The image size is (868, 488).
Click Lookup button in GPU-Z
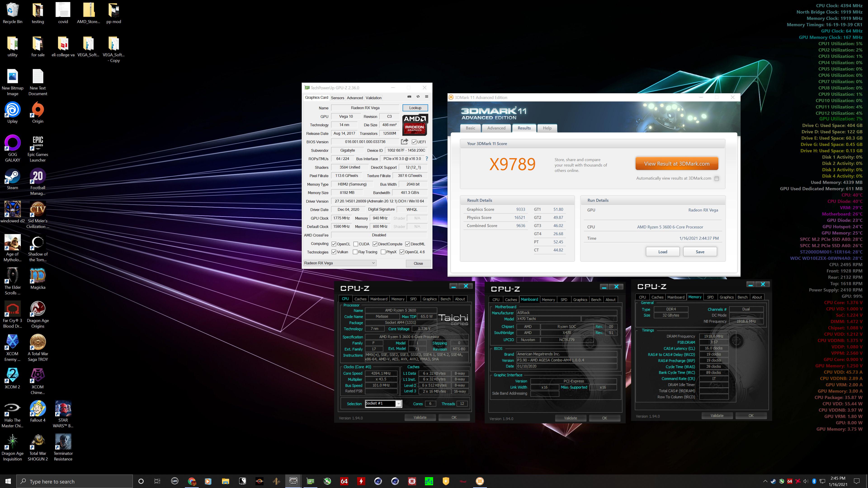(415, 108)
